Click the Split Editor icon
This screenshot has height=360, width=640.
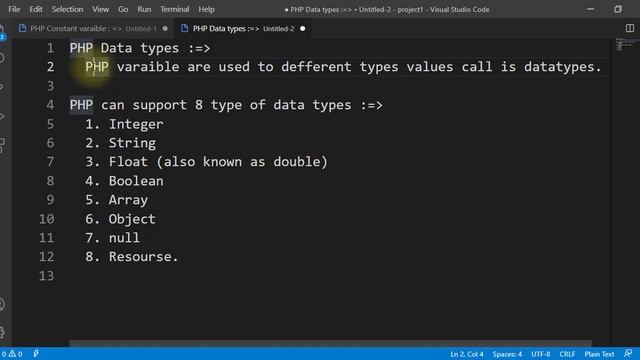coord(630,28)
